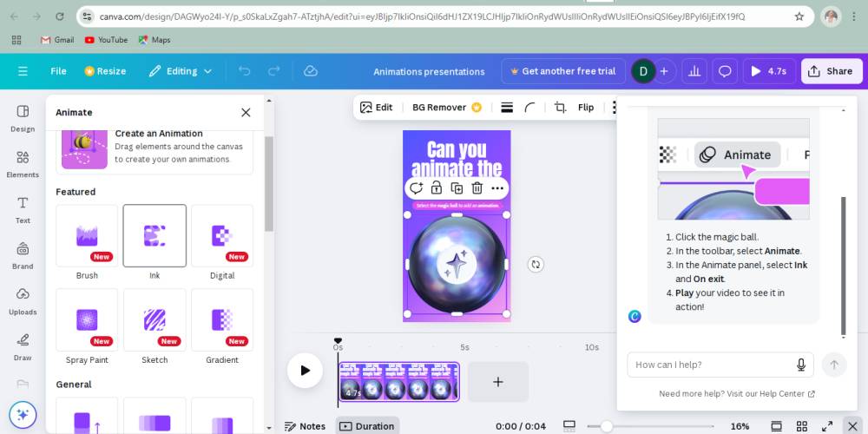
Task: Select the Crop tool icon
Action: coord(560,108)
